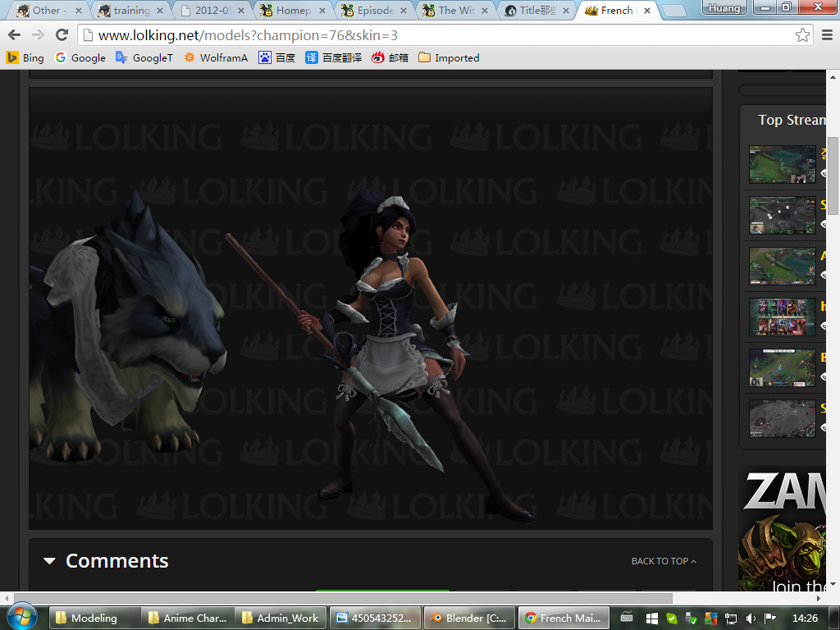Click the Huang profile button
This screenshot has height=630, width=840.
click(x=724, y=7)
